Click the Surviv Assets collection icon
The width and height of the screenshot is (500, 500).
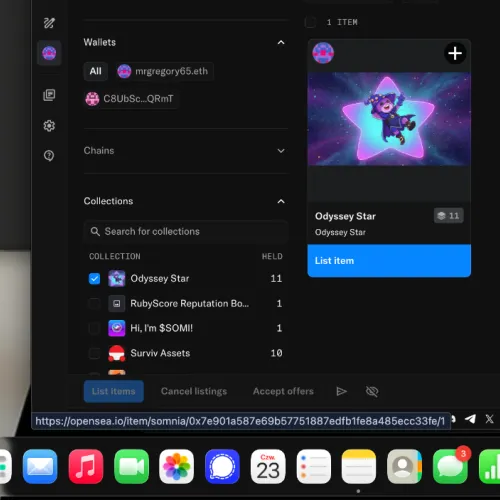pos(116,353)
